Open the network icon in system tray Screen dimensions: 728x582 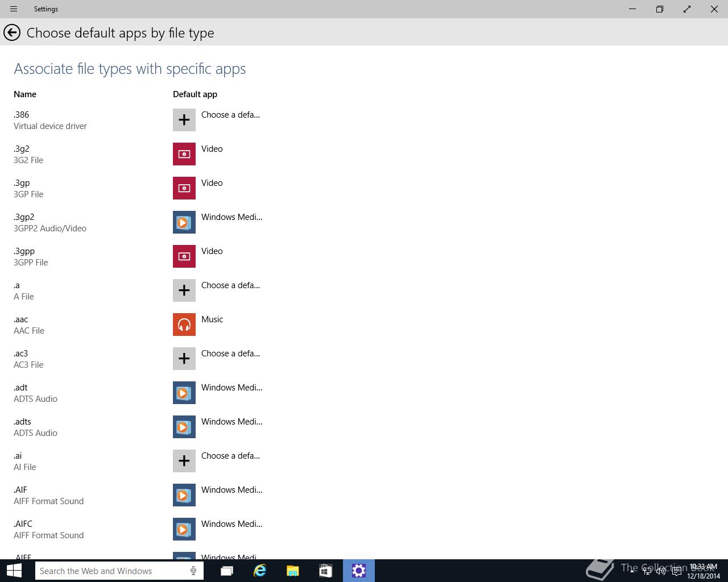click(647, 571)
